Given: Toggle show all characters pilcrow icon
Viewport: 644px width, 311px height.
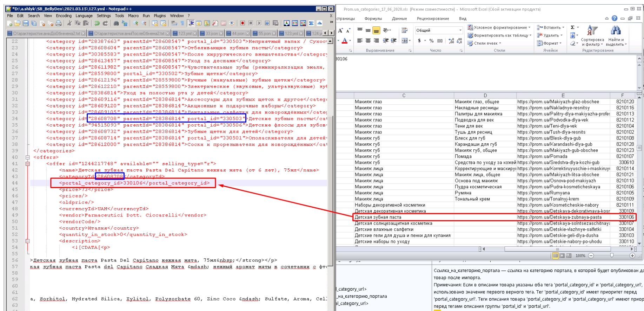Looking at the screenshot, I should coord(182,24).
